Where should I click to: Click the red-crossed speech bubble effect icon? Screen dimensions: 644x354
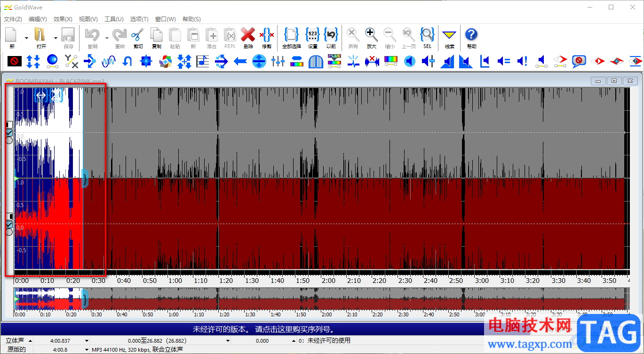click(579, 61)
